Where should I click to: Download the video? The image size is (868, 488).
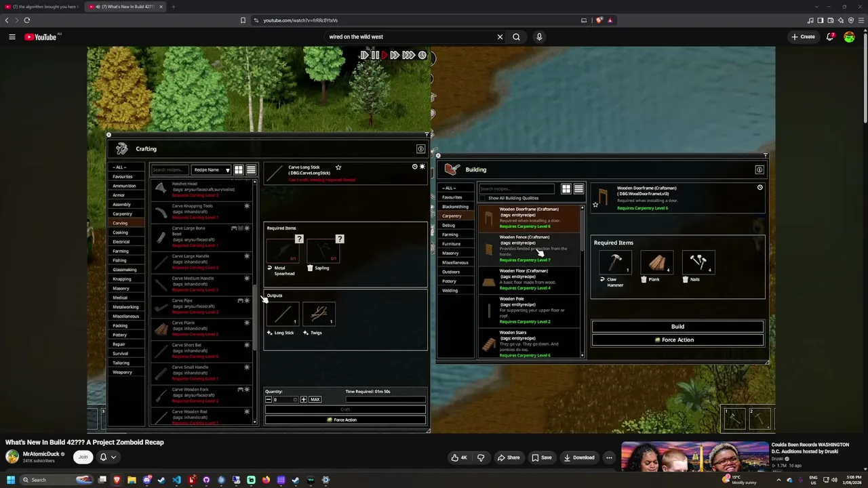(578, 457)
